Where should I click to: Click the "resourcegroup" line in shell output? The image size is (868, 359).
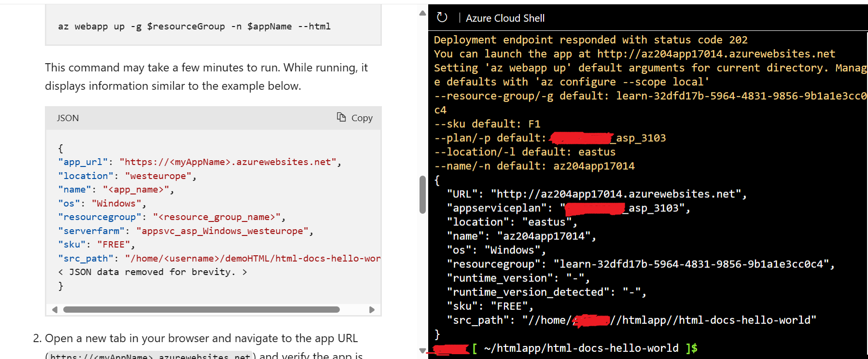[641, 264]
